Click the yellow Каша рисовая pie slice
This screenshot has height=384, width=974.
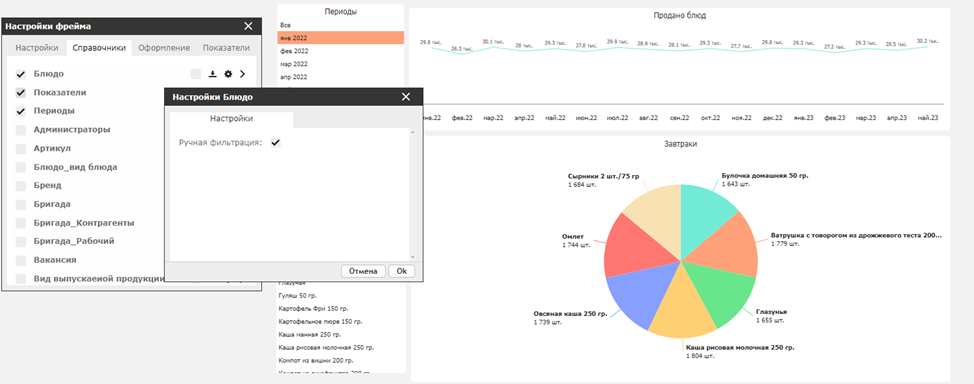(x=683, y=309)
